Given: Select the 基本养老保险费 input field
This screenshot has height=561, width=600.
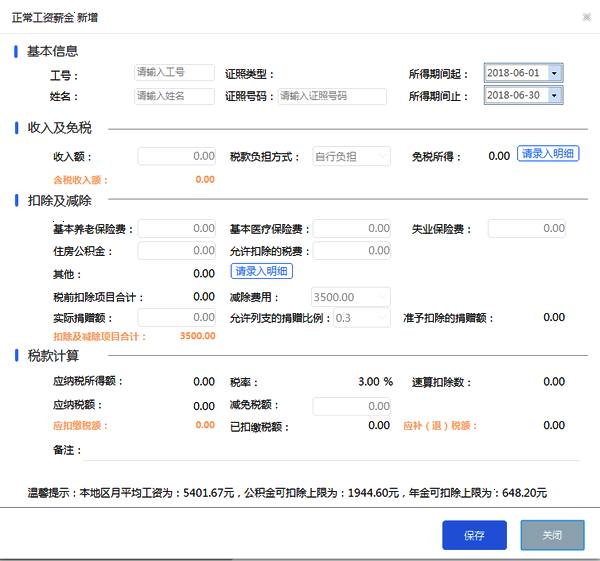Looking at the screenshot, I should (177, 229).
